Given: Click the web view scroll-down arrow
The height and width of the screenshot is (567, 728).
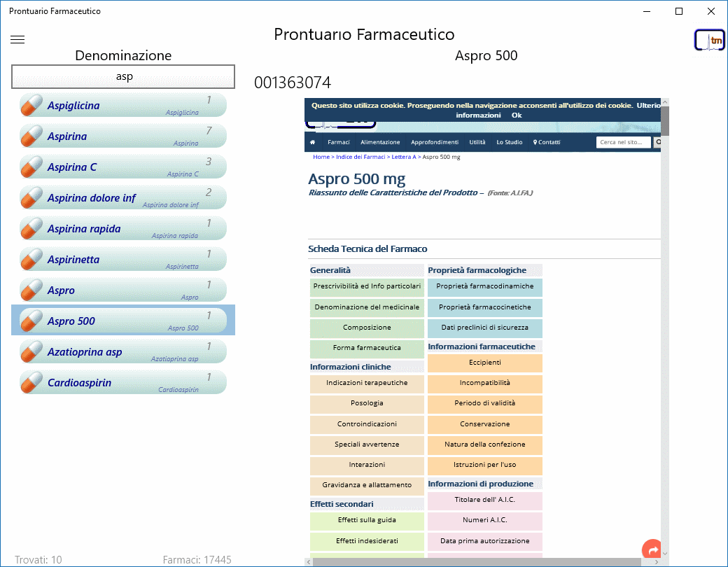Looking at the screenshot, I should (x=665, y=554).
